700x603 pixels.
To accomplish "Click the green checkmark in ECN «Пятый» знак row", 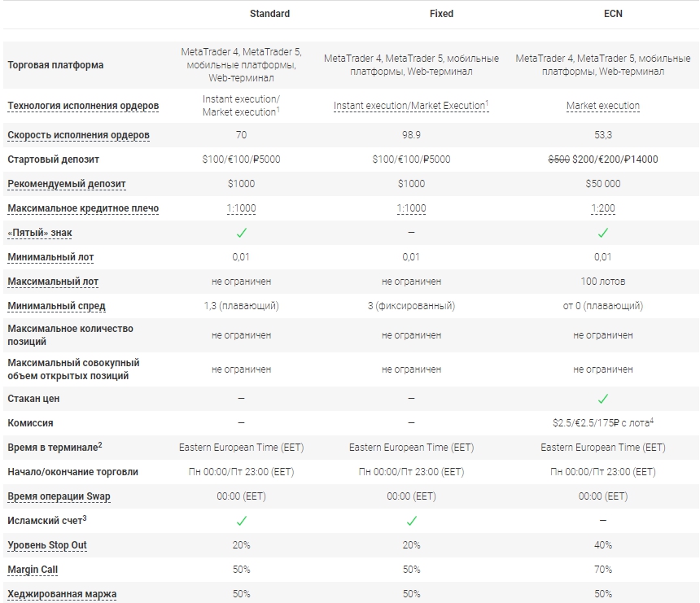I will pos(602,233).
